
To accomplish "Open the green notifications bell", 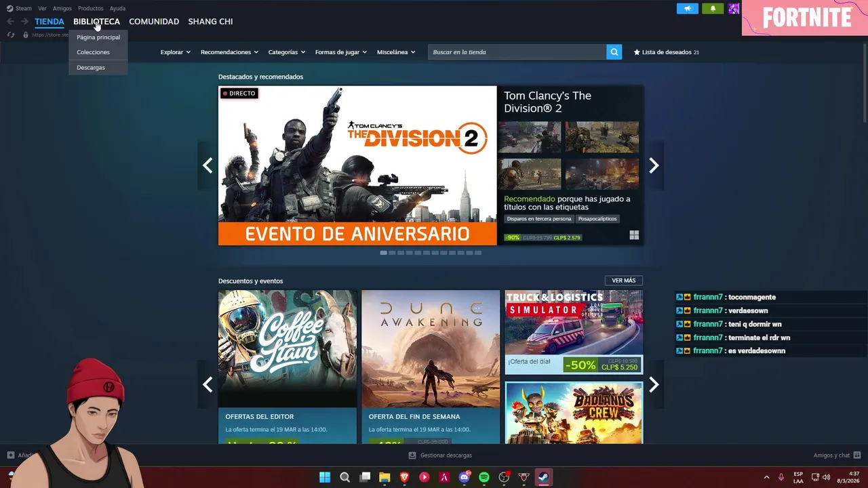I will point(713,9).
